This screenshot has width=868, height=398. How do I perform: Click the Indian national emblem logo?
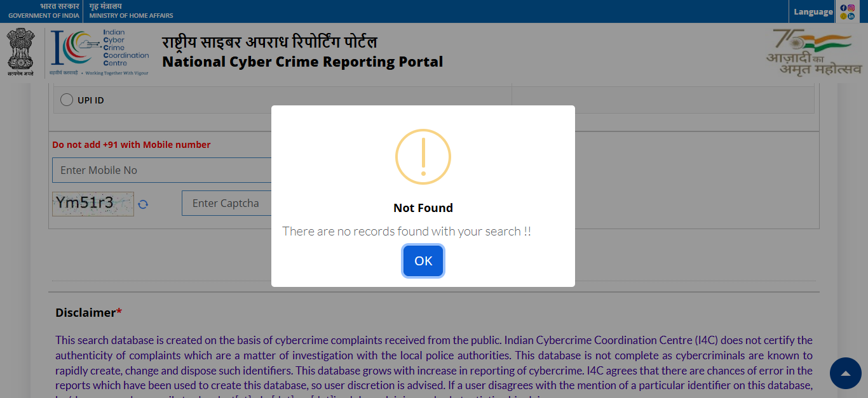(20, 52)
